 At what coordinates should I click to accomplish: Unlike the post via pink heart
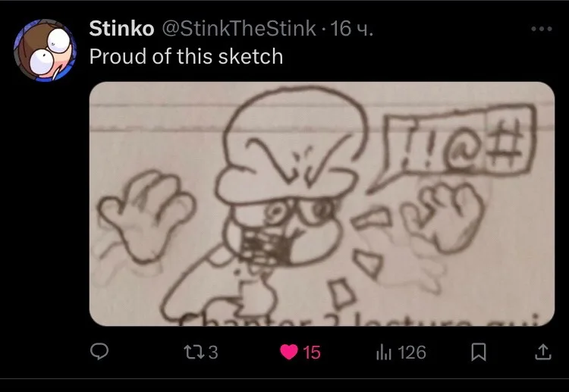coord(289,352)
